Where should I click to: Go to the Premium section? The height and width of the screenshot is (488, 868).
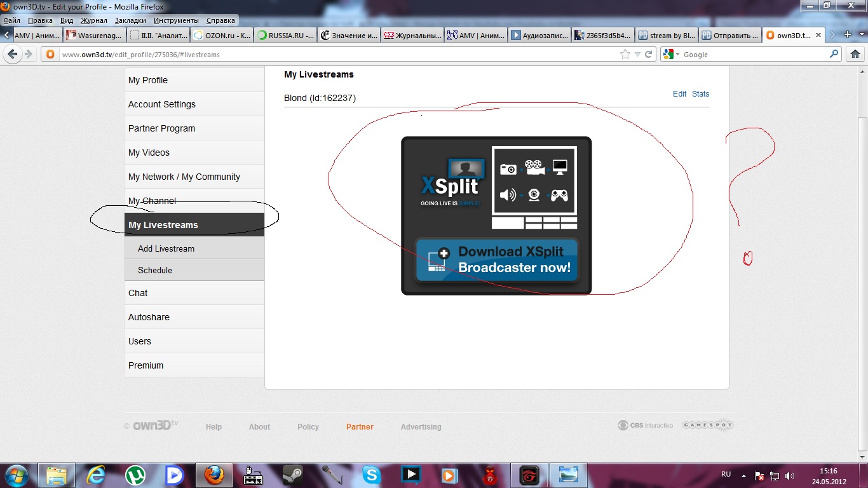coord(194,365)
